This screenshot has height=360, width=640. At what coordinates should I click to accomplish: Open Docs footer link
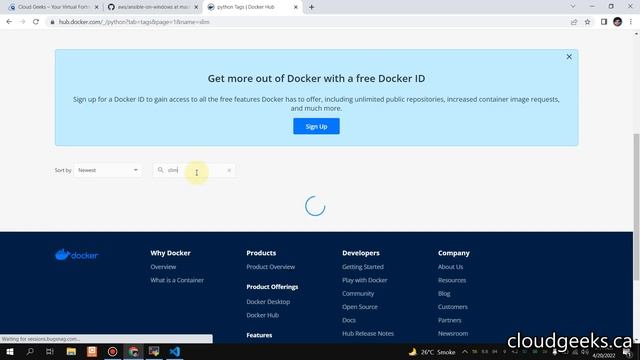pos(349,320)
